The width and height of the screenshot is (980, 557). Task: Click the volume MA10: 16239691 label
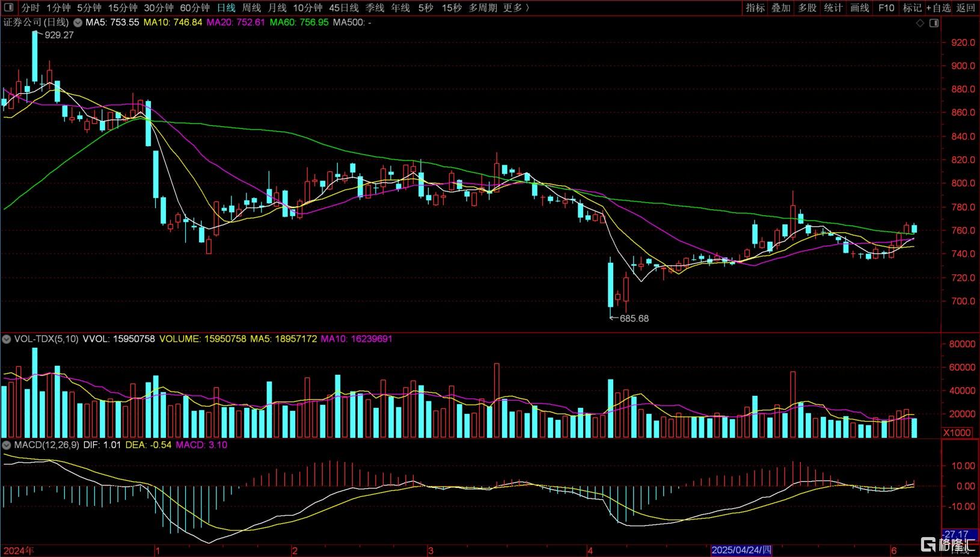click(357, 339)
